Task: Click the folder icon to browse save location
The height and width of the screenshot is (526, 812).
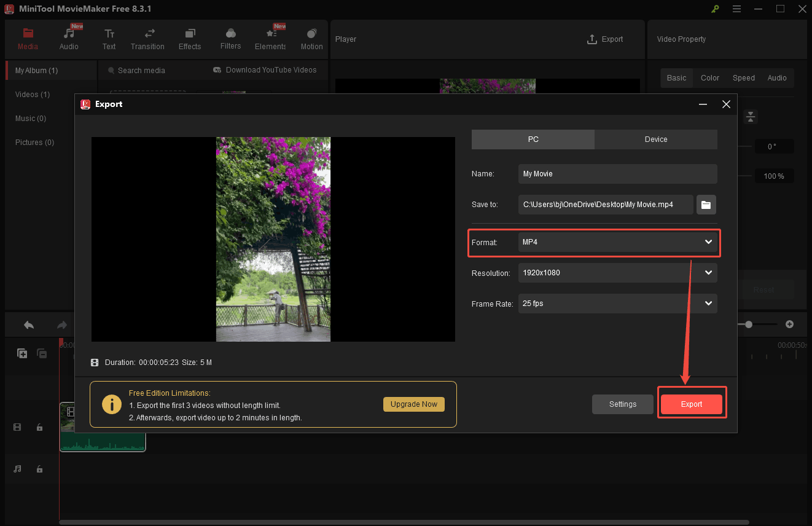Action: (706, 205)
